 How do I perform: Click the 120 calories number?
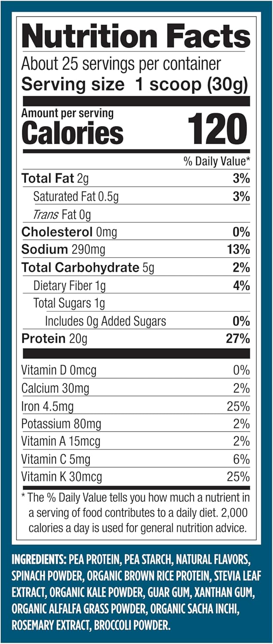(217, 128)
